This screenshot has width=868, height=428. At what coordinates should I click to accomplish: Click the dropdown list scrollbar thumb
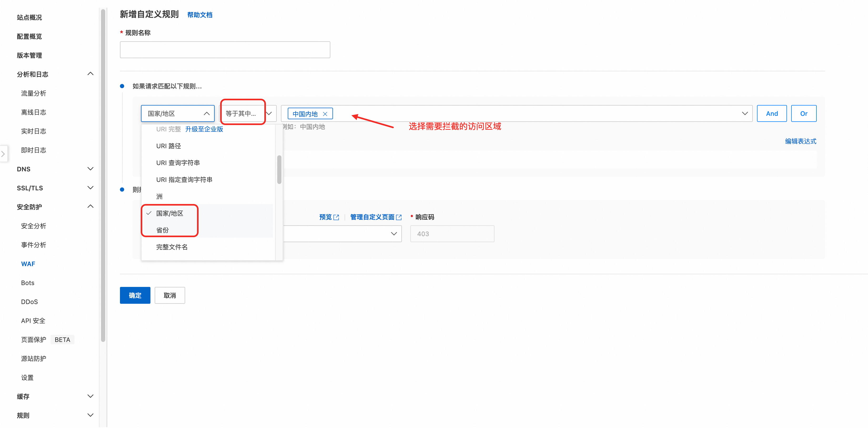pos(279,170)
